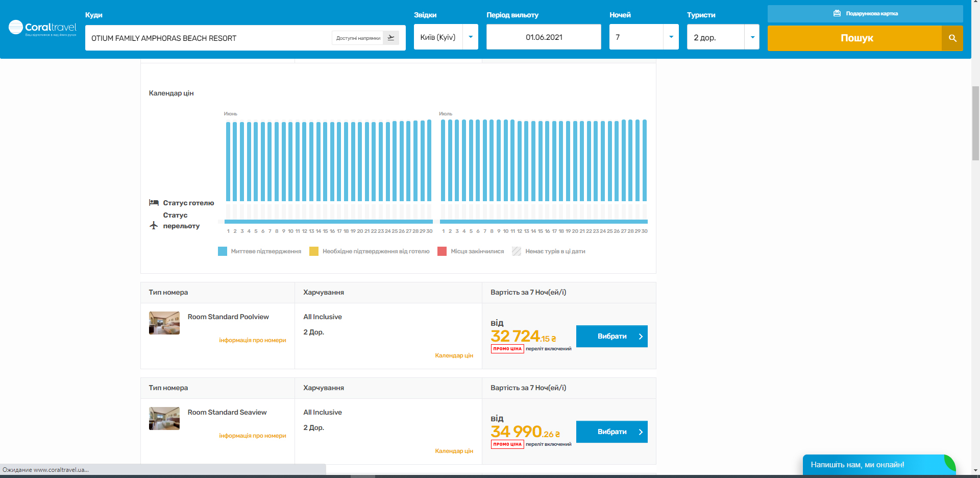
Task: Click the hotel status bed icon
Action: [154, 203]
